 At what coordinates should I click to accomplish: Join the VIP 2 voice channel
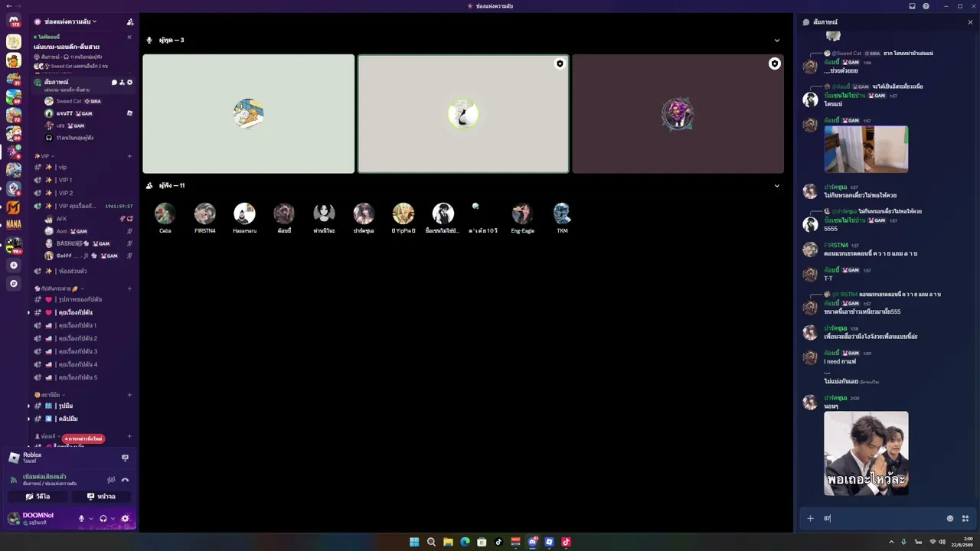click(83, 193)
